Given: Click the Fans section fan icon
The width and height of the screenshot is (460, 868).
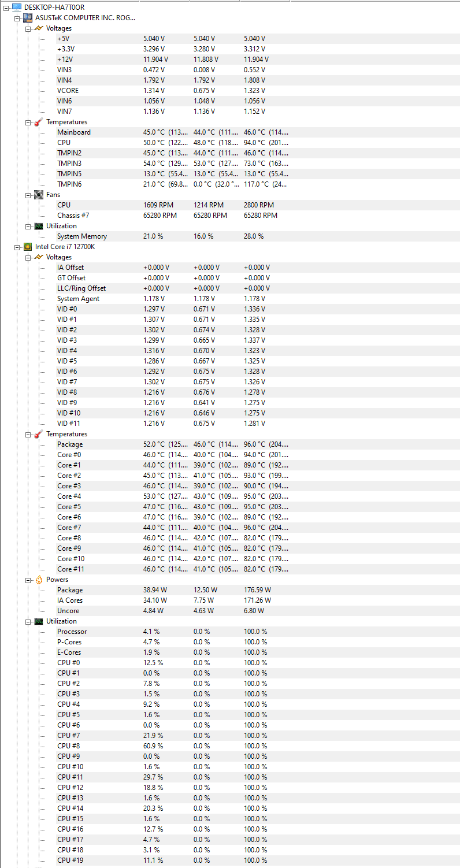Looking at the screenshot, I should 39,195.
